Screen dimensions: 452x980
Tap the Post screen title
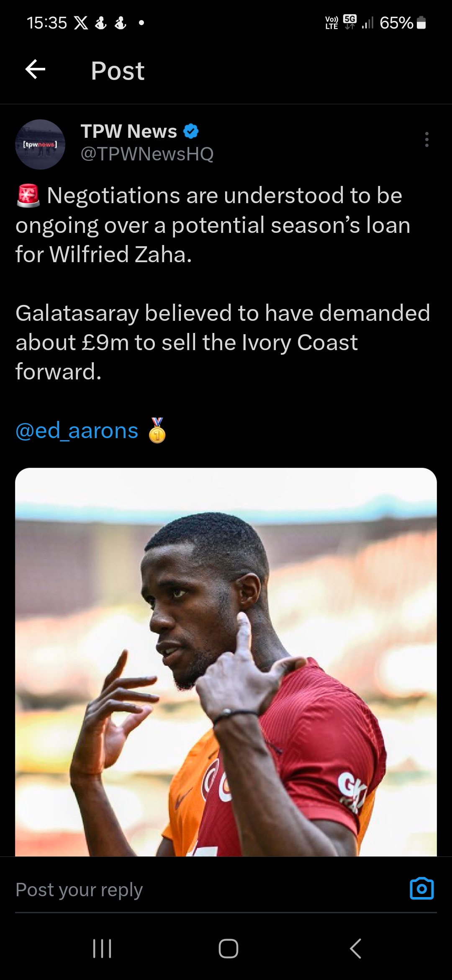coord(118,70)
